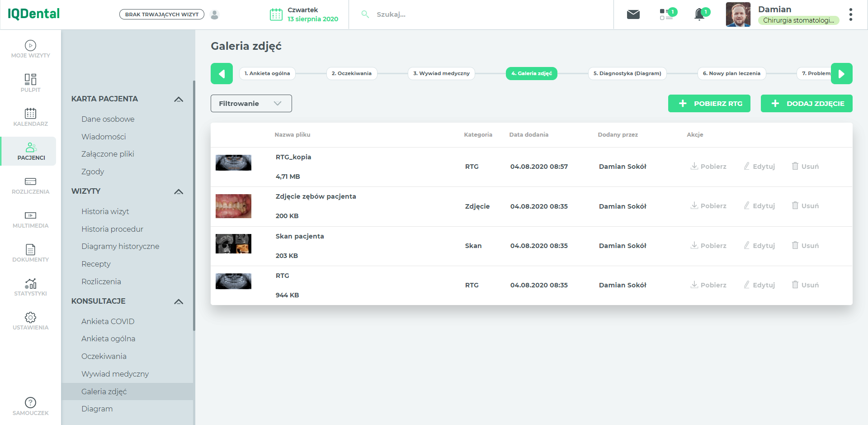
Task: Go to step 2. Oczekiwania
Action: [352, 73]
